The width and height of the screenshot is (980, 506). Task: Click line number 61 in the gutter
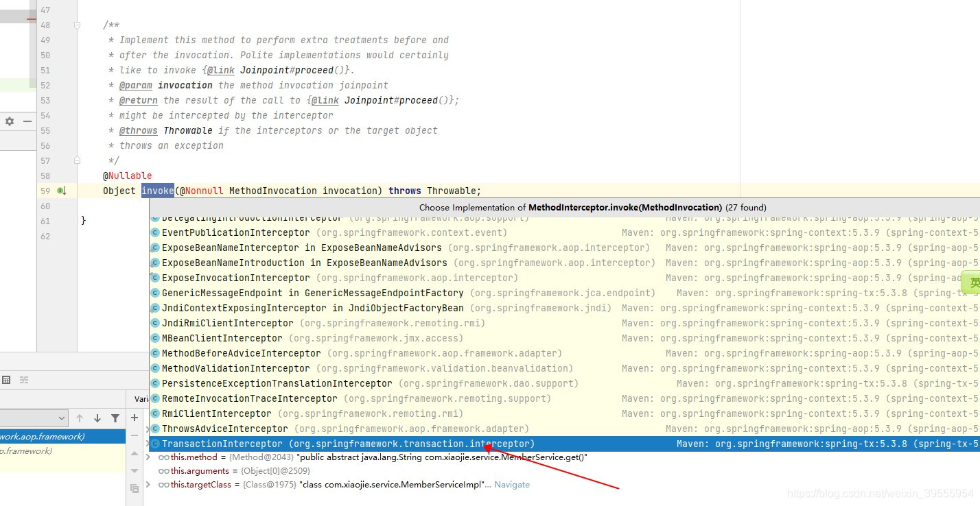(x=45, y=221)
